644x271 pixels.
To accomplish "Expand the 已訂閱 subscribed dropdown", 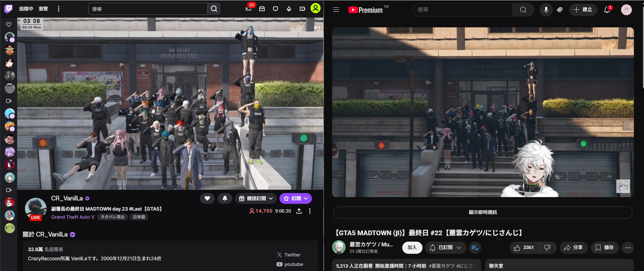I will click(x=445, y=247).
